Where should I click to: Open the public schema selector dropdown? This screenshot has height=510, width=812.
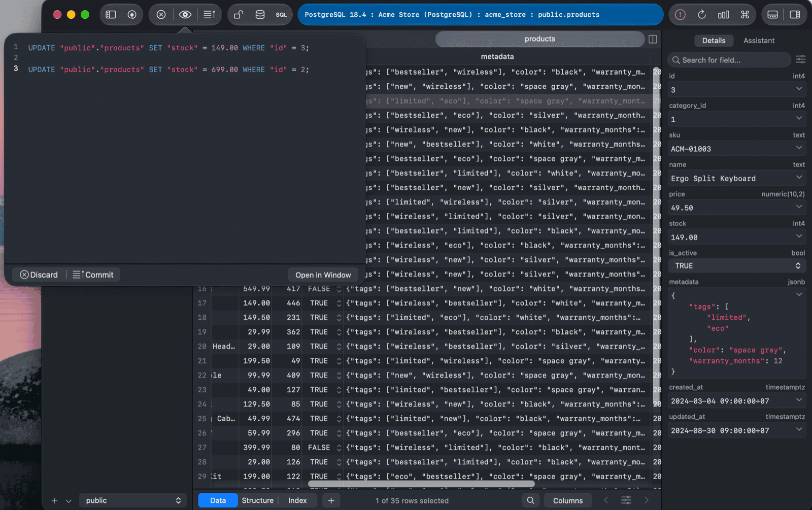[132, 500]
